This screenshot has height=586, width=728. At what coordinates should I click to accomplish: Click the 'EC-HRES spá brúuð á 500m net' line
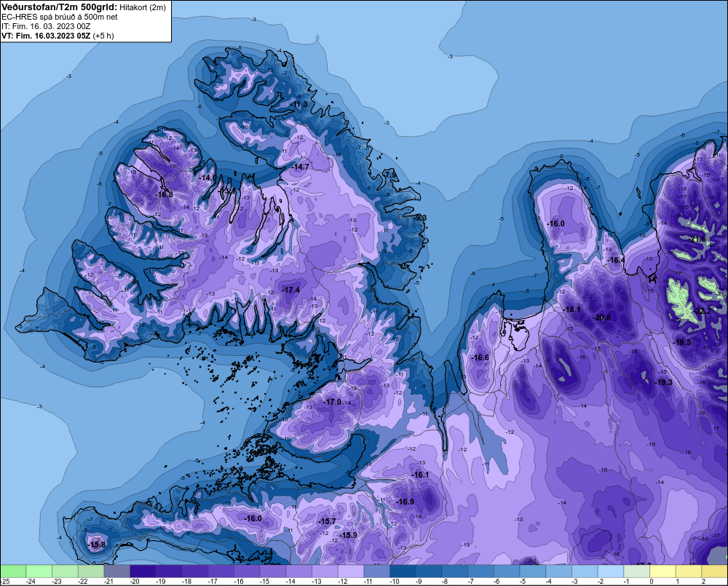pyautogui.click(x=60, y=17)
